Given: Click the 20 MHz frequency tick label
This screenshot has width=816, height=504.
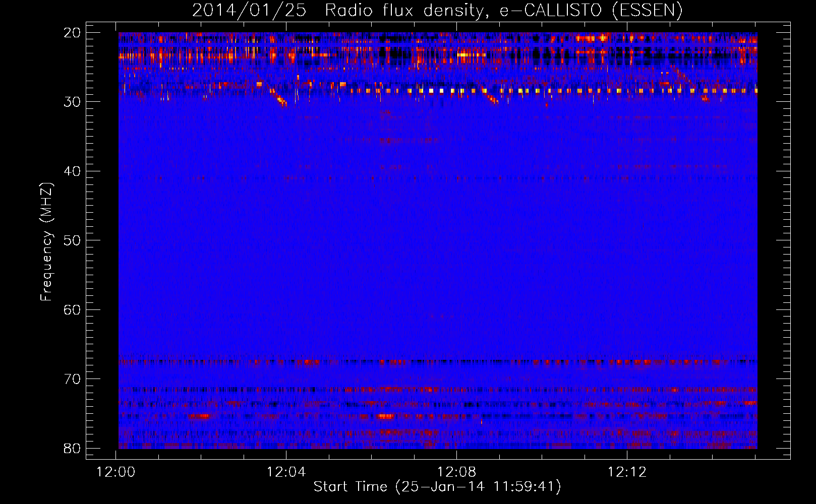Looking at the screenshot, I should [x=73, y=33].
